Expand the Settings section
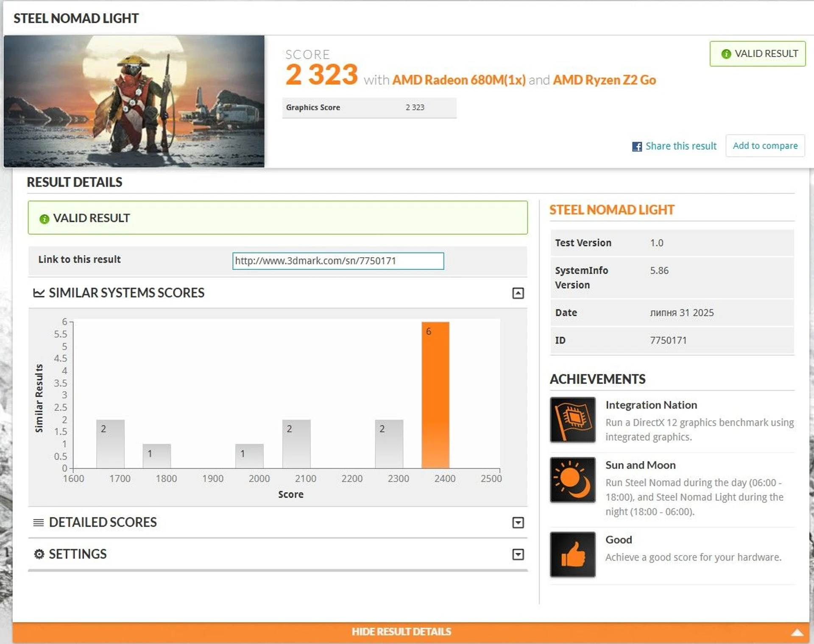 518,555
